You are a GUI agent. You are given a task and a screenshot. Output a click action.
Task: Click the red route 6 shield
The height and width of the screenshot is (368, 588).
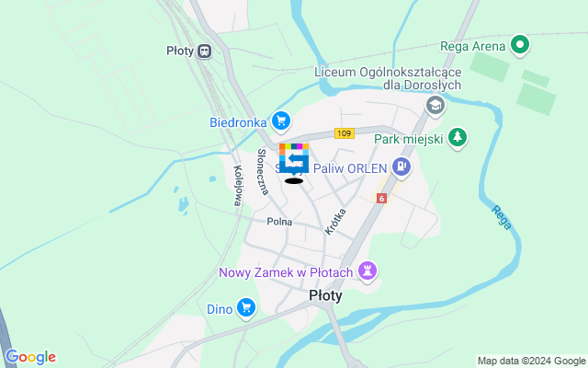click(x=382, y=199)
